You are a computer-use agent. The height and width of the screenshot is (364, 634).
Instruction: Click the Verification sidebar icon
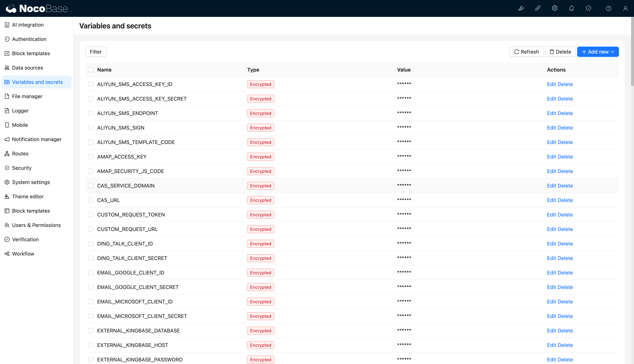[x=7, y=239]
